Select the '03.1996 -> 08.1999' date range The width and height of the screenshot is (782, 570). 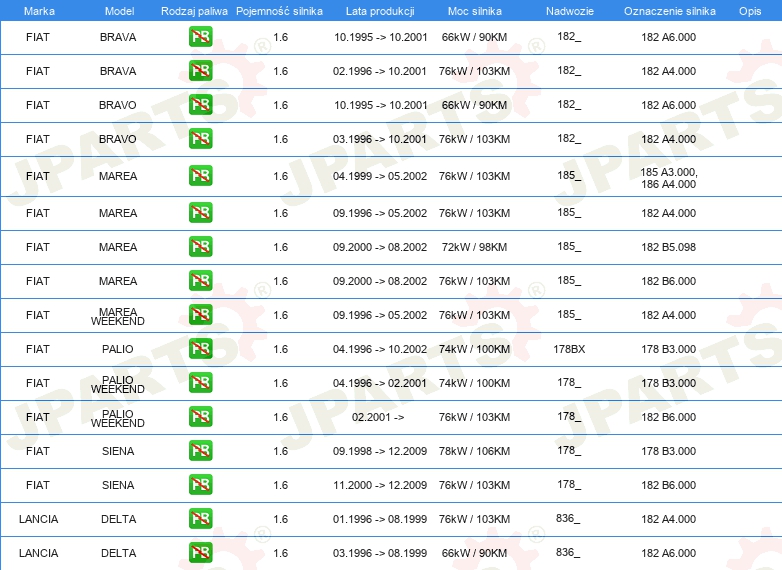coord(380,553)
